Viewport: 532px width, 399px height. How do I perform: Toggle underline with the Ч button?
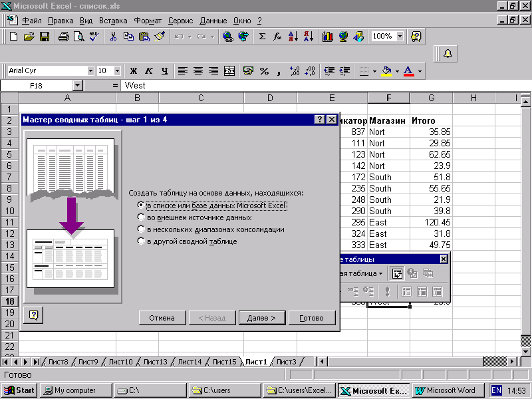[164, 71]
